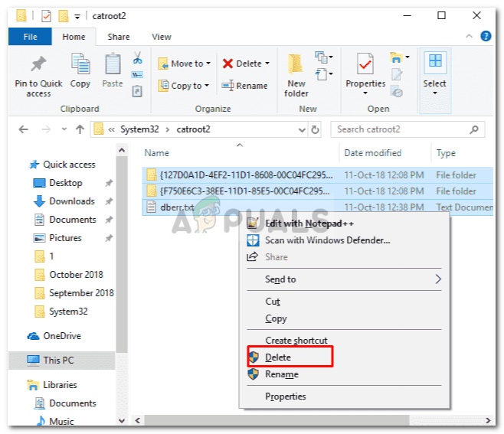Go forward with the right arrow

click(x=46, y=129)
